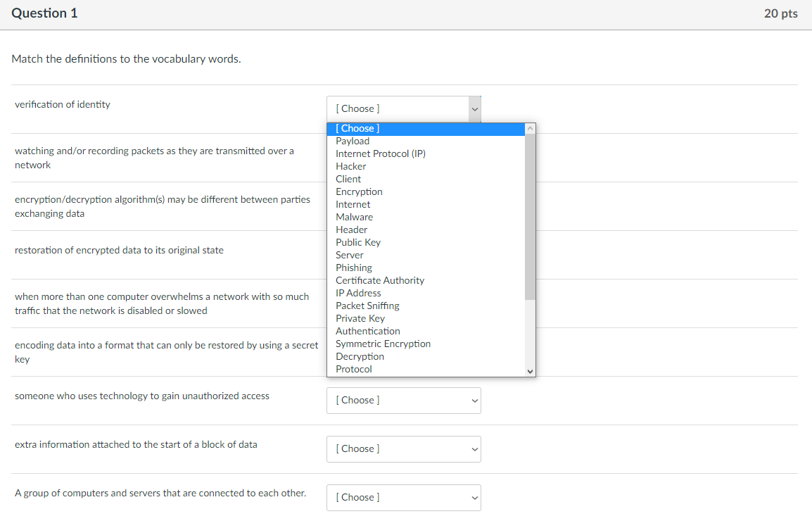Select 'Client' in the dropdown list
The width and height of the screenshot is (812, 521).
(426, 180)
